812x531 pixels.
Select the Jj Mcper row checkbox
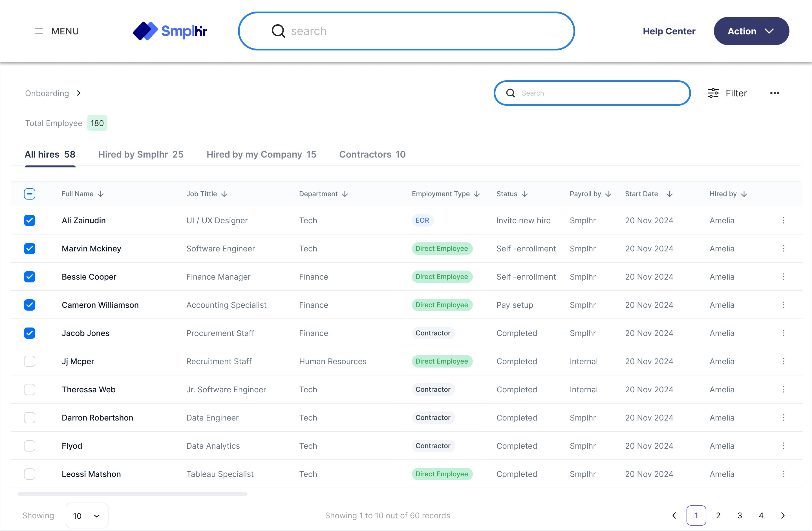30,361
